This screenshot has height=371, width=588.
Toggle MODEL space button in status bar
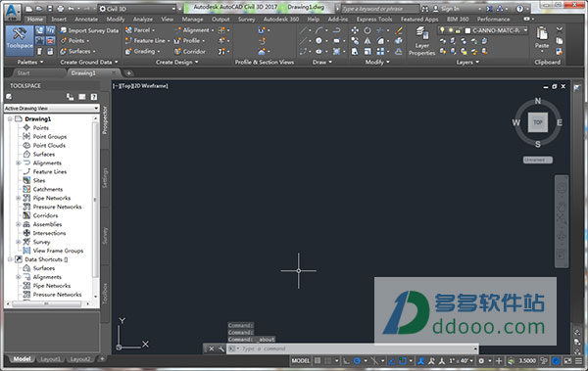[x=301, y=360]
